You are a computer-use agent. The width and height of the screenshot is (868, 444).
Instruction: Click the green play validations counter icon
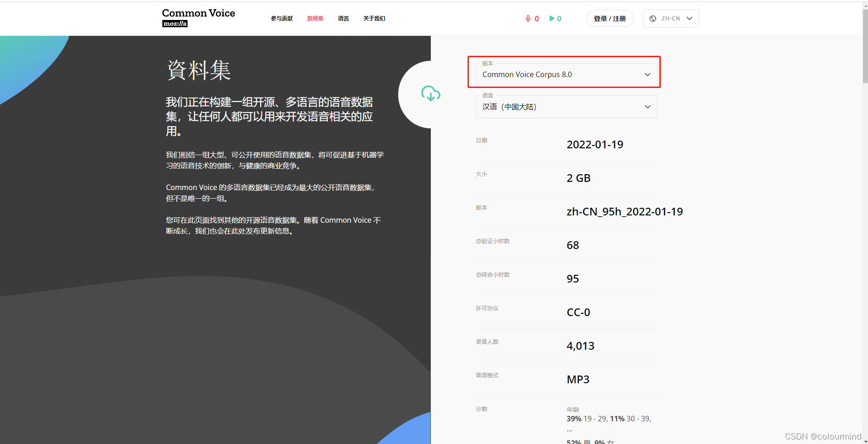tap(552, 19)
